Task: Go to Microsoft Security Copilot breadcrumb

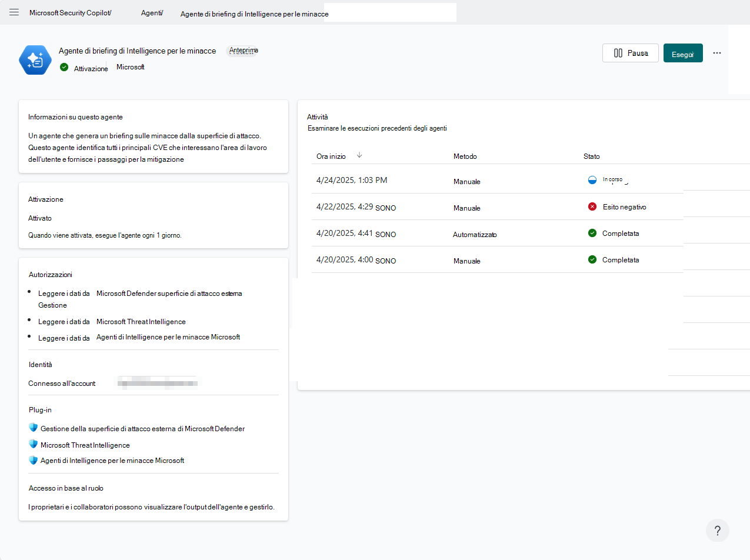Action: [71, 12]
